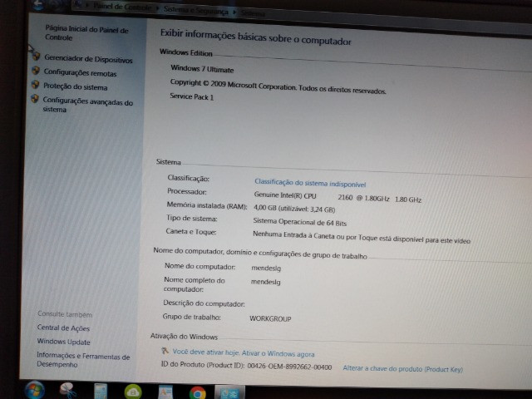Select the active Control Panel taskbar button
The height and width of the screenshot is (399, 532).
tap(230, 393)
